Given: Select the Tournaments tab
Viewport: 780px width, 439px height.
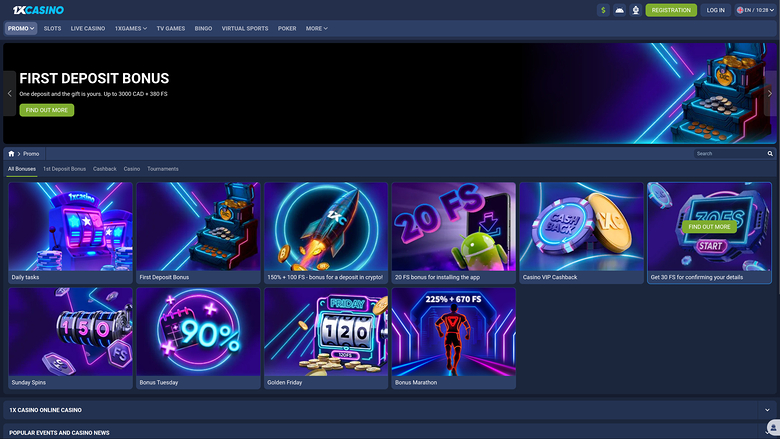Looking at the screenshot, I should (x=163, y=169).
